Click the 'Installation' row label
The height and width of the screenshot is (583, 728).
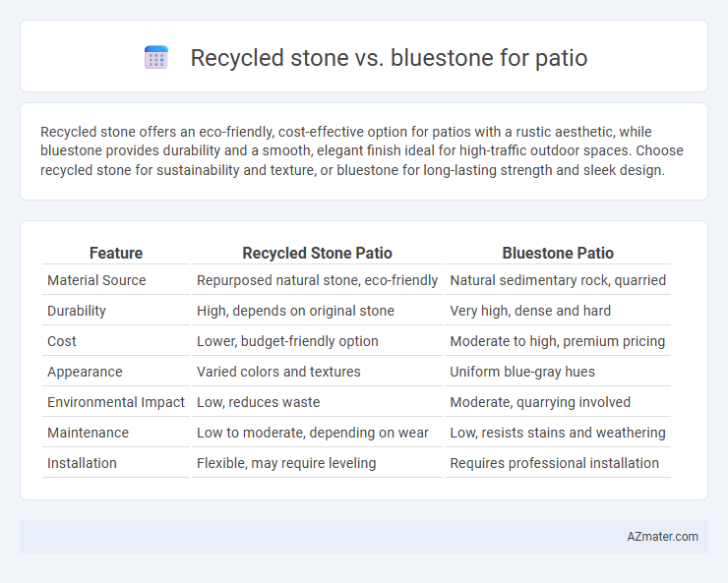point(83,463)
